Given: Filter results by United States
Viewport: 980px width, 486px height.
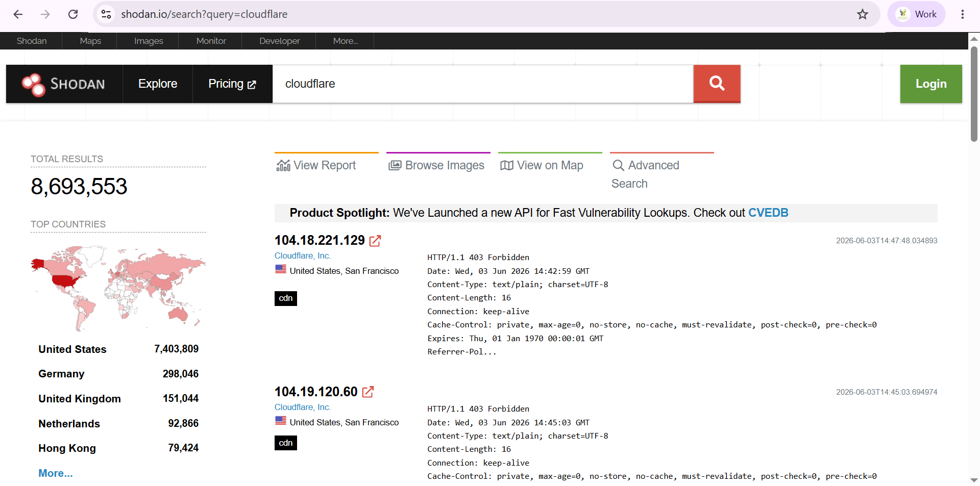Looking at the screenshot, I should (72, 349).
